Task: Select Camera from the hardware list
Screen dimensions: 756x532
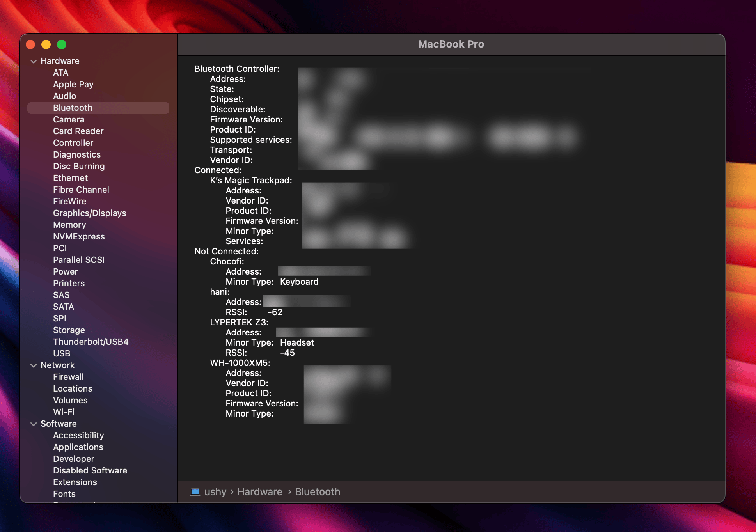Action: click(x=68, y=119)
